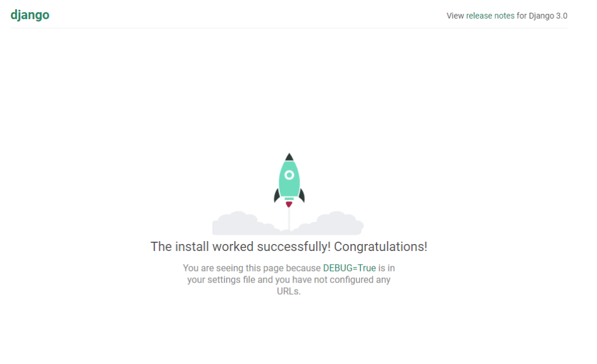The image size is (597, 364).
Task: Open the release notes link
Action: pyautogui.click(x=490, y=16)
